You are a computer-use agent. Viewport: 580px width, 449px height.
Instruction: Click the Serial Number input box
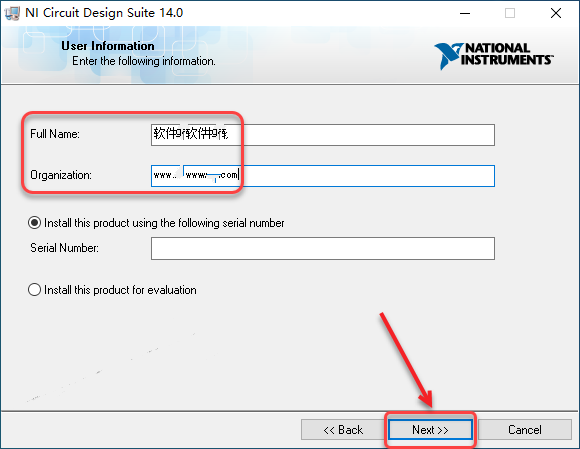click(x=323, y=248)
